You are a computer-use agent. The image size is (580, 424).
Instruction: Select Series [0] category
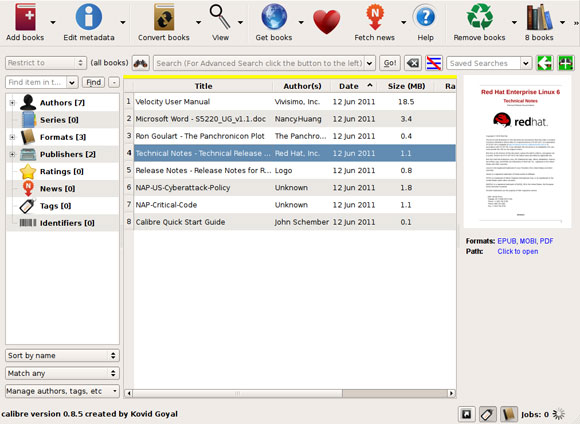[59, 120]
